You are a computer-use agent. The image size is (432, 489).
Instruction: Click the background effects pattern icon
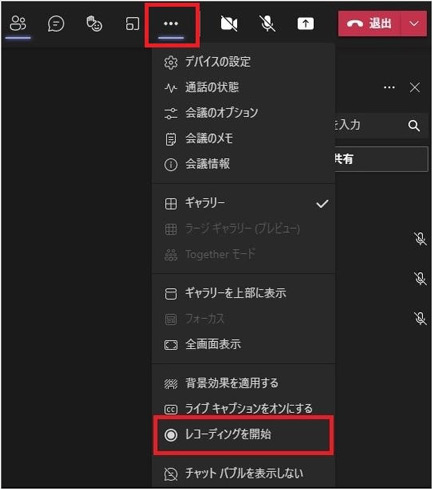(x=171, y=384)
